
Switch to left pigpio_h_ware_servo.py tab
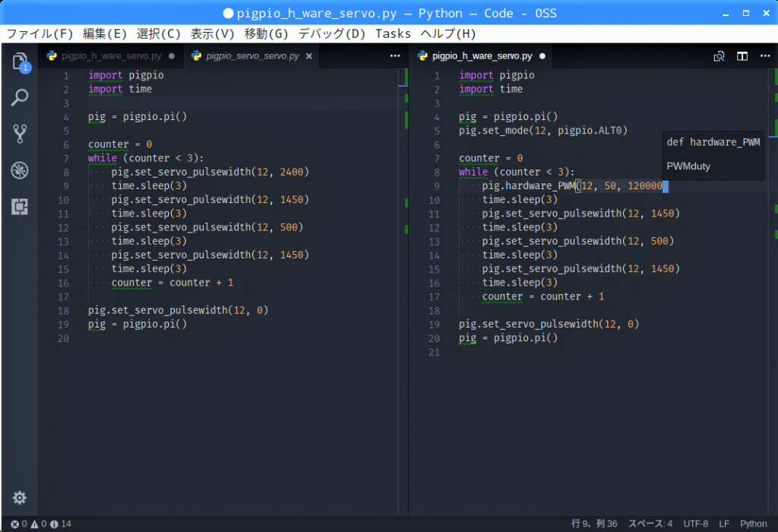(111, 56)
